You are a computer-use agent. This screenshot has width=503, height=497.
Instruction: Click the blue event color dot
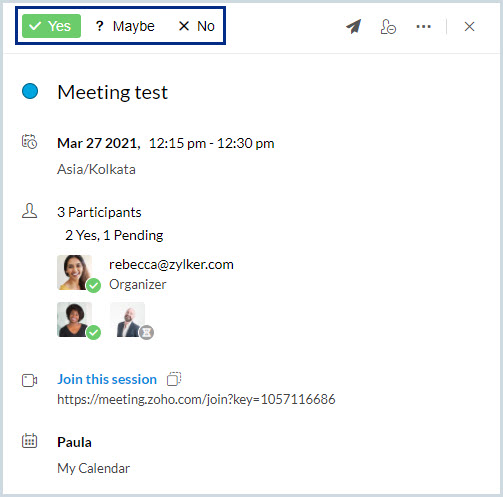point(30,91)
